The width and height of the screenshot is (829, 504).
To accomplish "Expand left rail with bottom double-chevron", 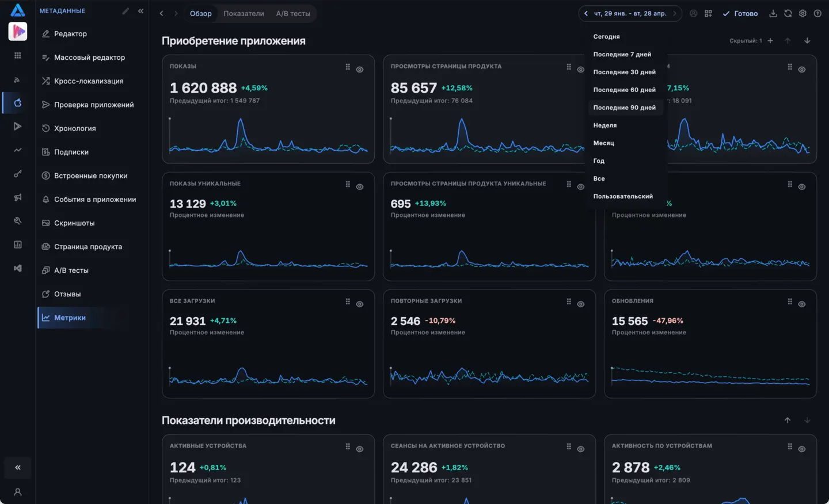I will [18, 467].
